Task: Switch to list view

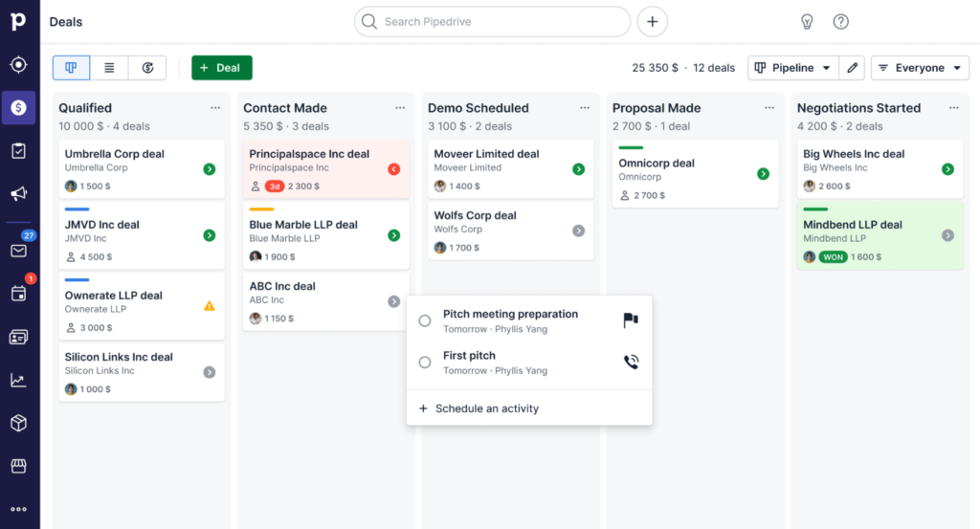Action: (x=109, y=68)
